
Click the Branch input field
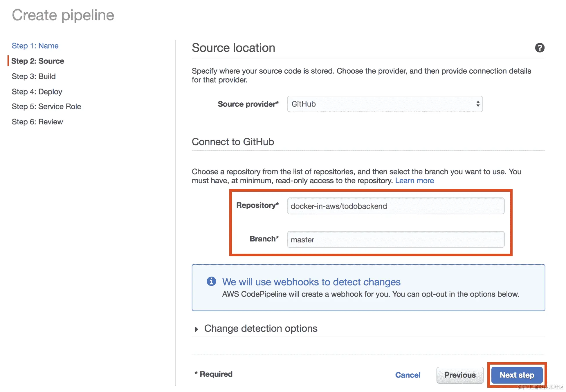pos(395,240)
